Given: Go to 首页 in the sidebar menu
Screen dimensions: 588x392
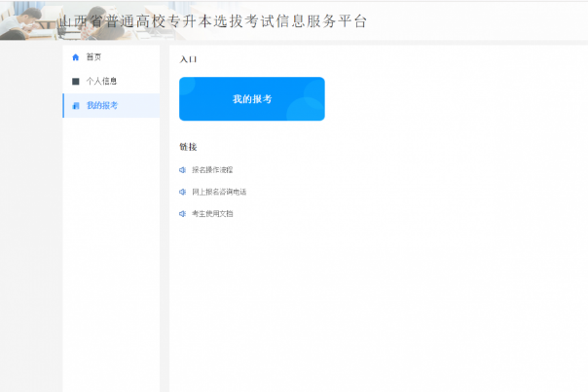Looking at the screenshot, I should pyautogui.click(x=93, y=57).
